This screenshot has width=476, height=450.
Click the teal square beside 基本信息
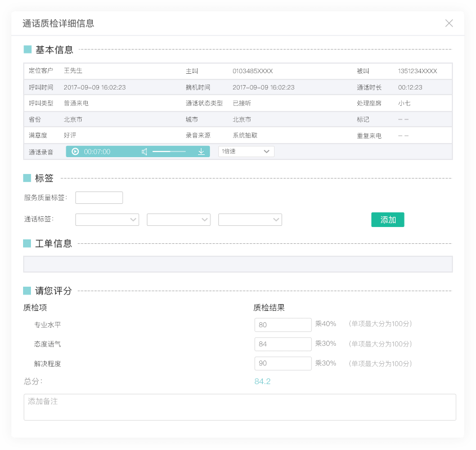tap(28, 50)
